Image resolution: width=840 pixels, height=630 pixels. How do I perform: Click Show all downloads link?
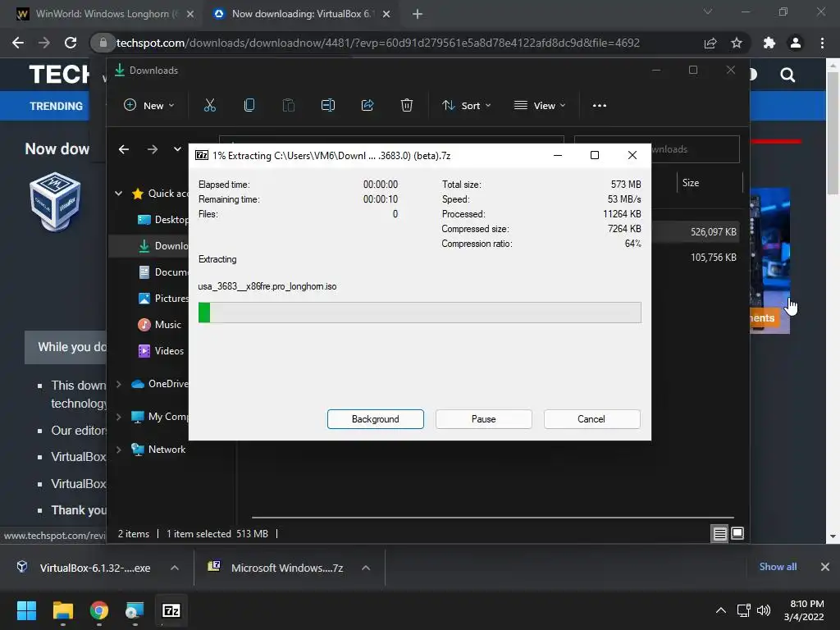click(778, 567)
